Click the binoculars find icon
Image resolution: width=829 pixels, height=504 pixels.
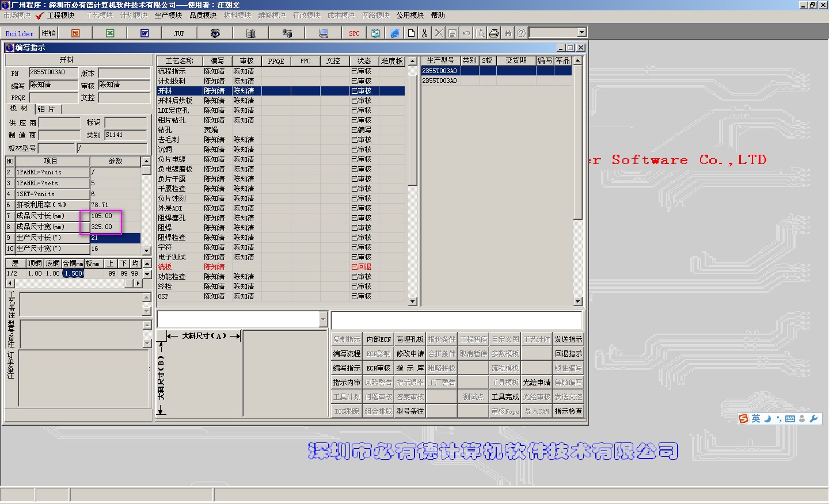click(x=508, y=33)
